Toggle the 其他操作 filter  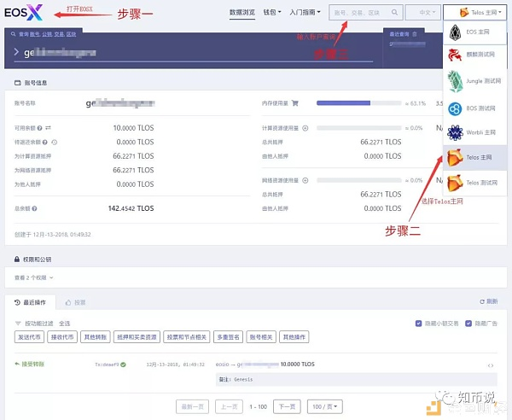(x=294, y=336)
